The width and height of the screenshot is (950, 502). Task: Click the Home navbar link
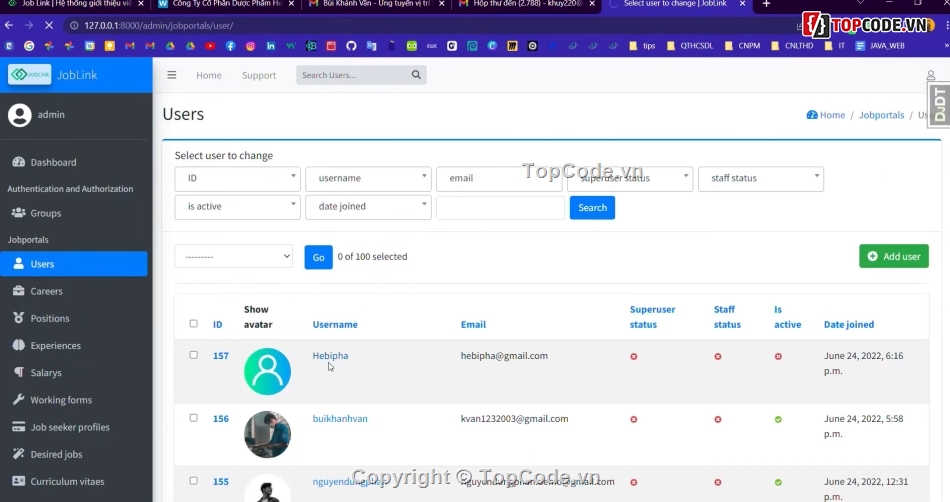tap(209, 75)
